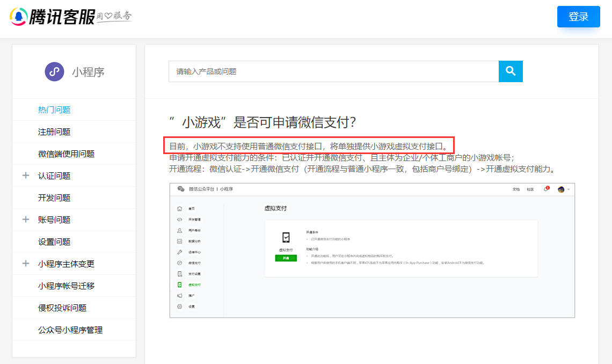
Task: Click the WeChat logo in the embedded screenshot
Action: pos(181,189)
